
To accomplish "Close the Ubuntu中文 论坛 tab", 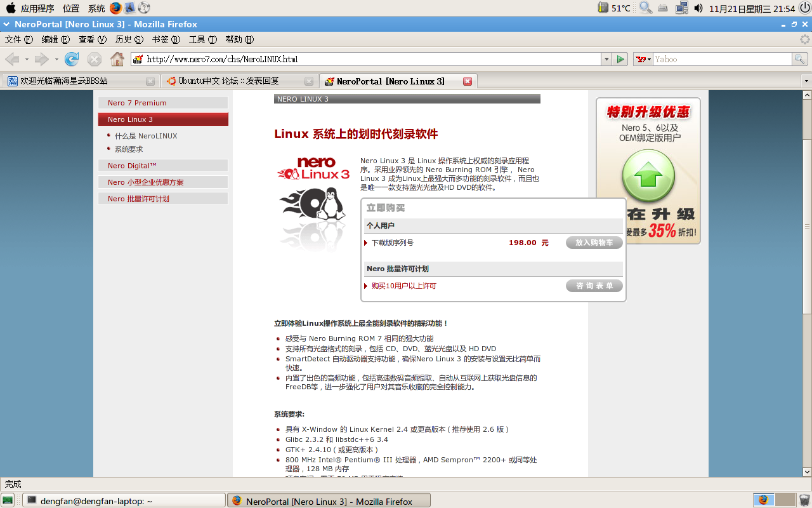I will (x=309, y=81).
